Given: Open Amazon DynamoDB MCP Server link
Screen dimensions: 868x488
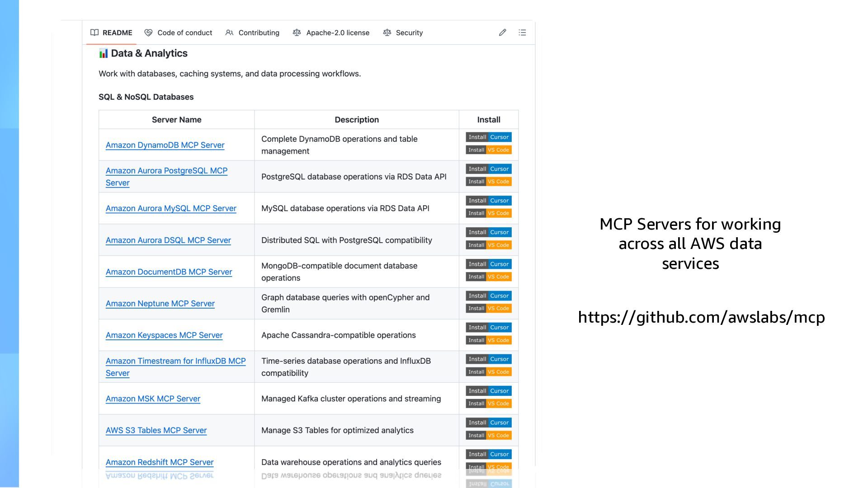Looking at the screenshot, I should (x=165, y=145).
